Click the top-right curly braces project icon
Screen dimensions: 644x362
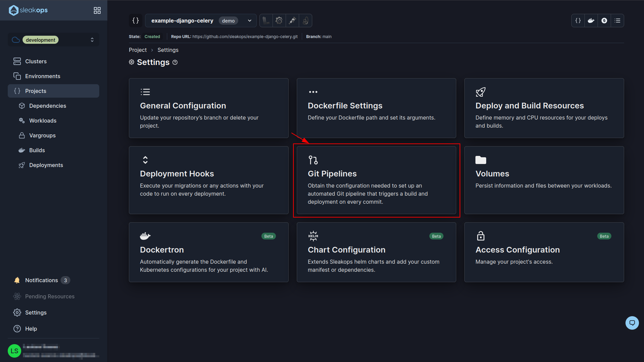tap(578, 21)
